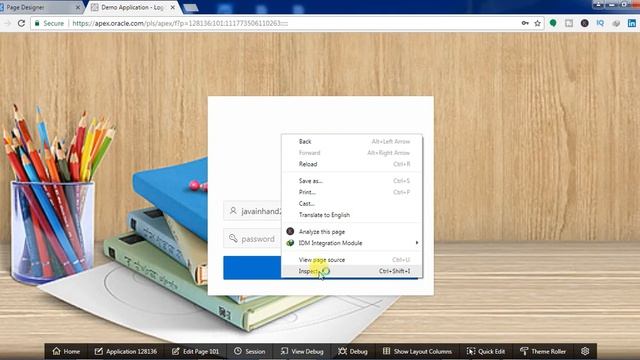
Task: Click Show Layout Columns
Action: coord(417,351)
